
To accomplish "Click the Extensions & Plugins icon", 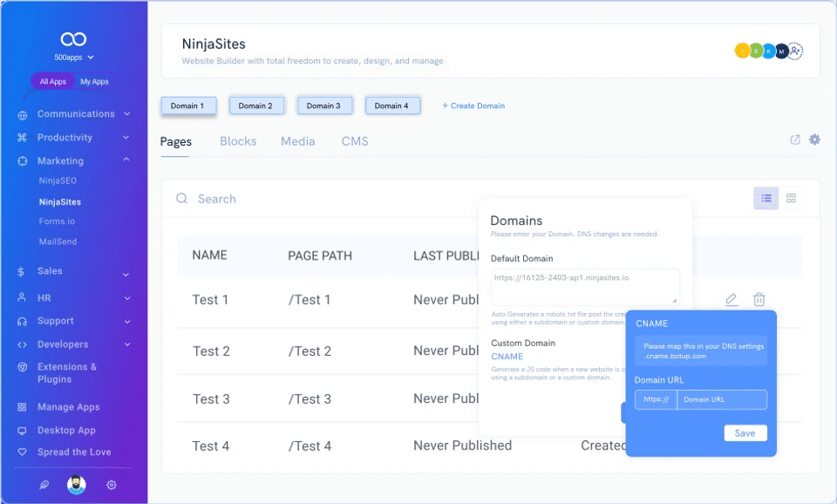I will [22, 367].
